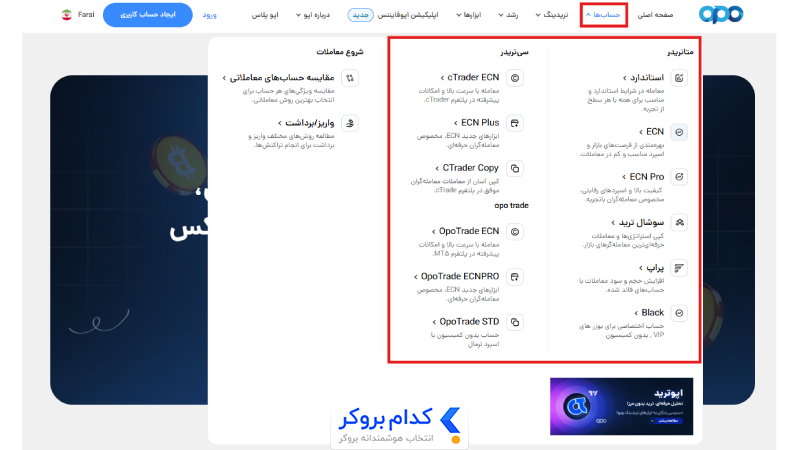Click the Iran flag language icon
Image resolution: width=800 pixels, height=450 pixels.
coord(67,15)
